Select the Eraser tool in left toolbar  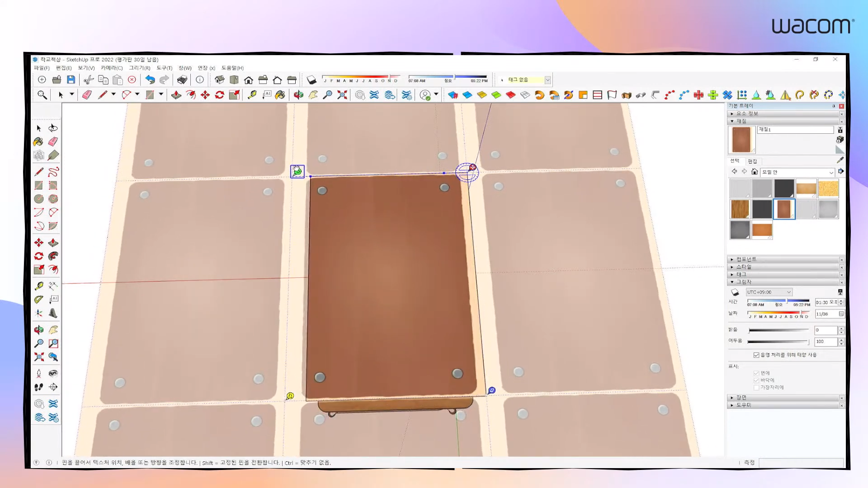pyautogui.click(x=53, y=142)
